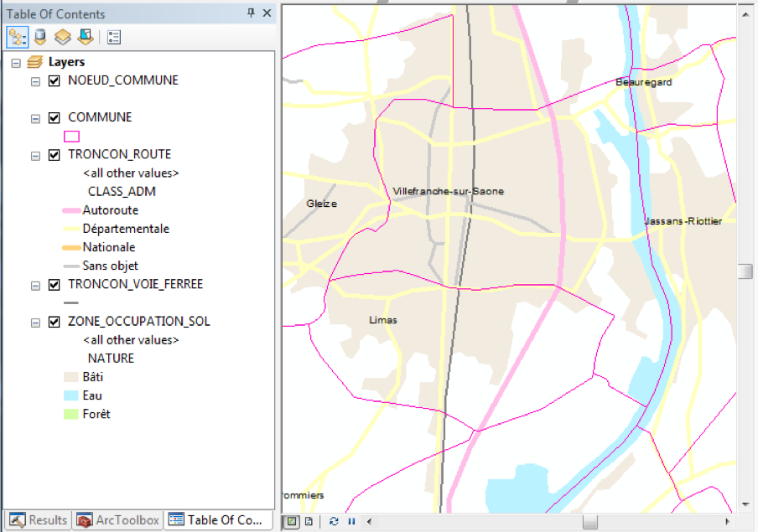Toggle visibility of TRONCON_ROUTE layer

tap(55, 155)
